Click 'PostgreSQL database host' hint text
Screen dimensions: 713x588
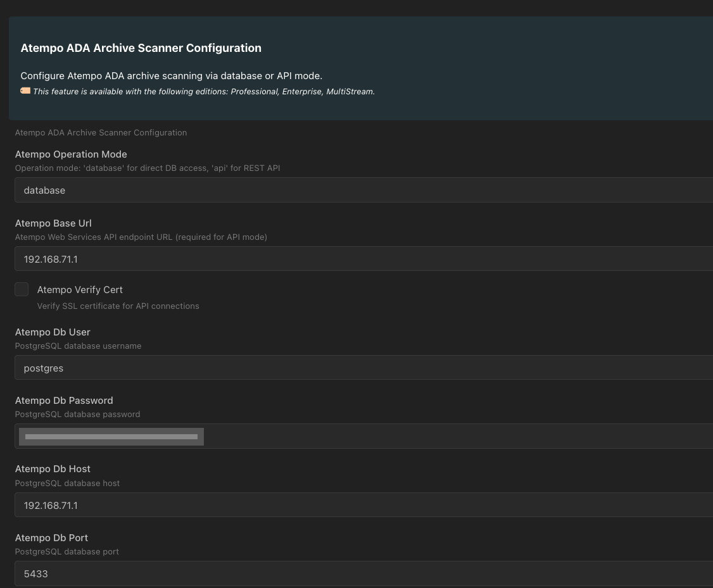click(67, 484)
